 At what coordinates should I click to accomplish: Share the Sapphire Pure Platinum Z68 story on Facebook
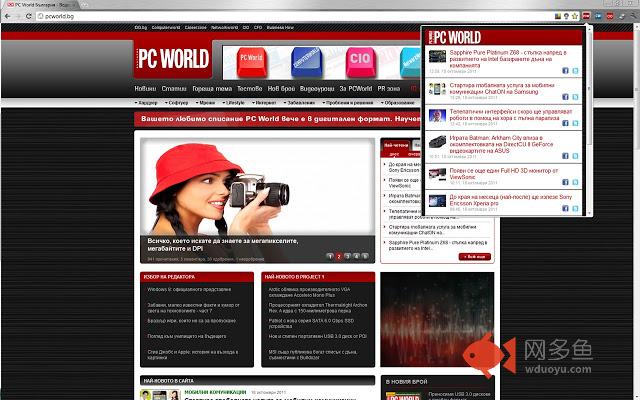pos(565,71)
